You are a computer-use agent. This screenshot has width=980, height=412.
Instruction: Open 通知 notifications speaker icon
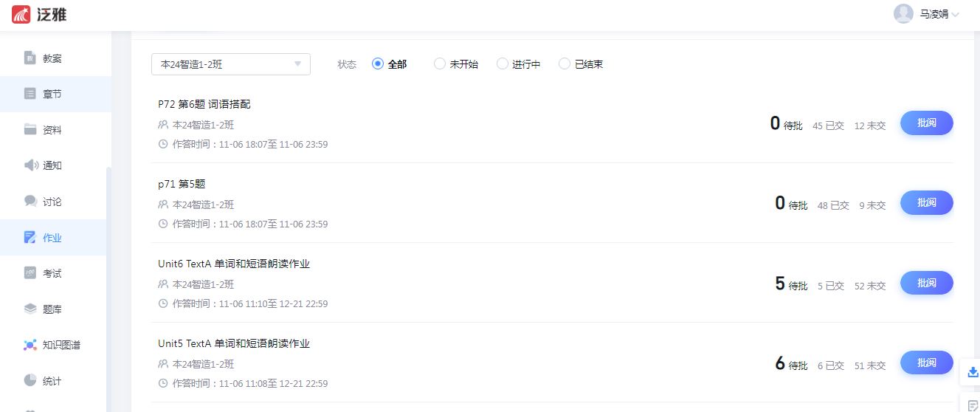pyautogui.click(x=30, y=165)
